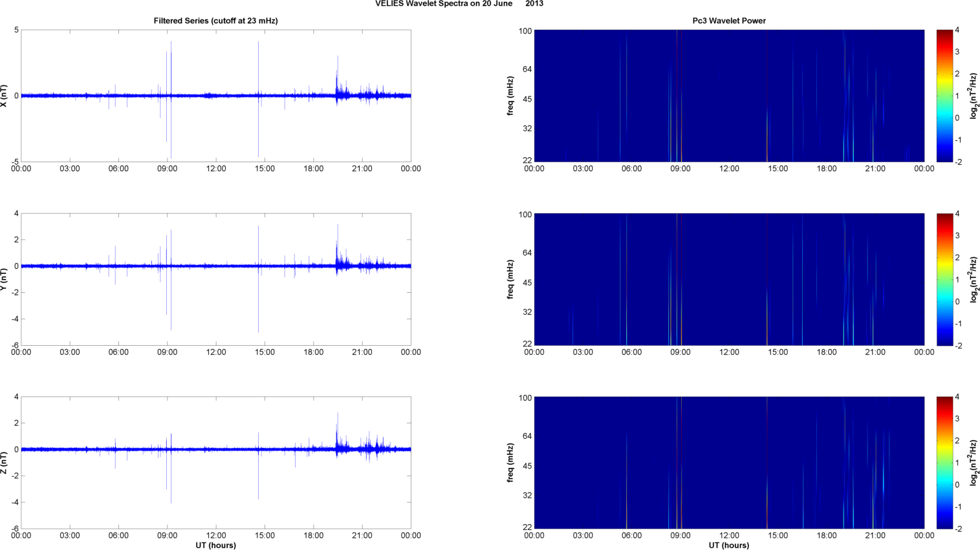Click the "-5" y-axis tick on the X plot
The image size is (980, 550).
point(15,162)
